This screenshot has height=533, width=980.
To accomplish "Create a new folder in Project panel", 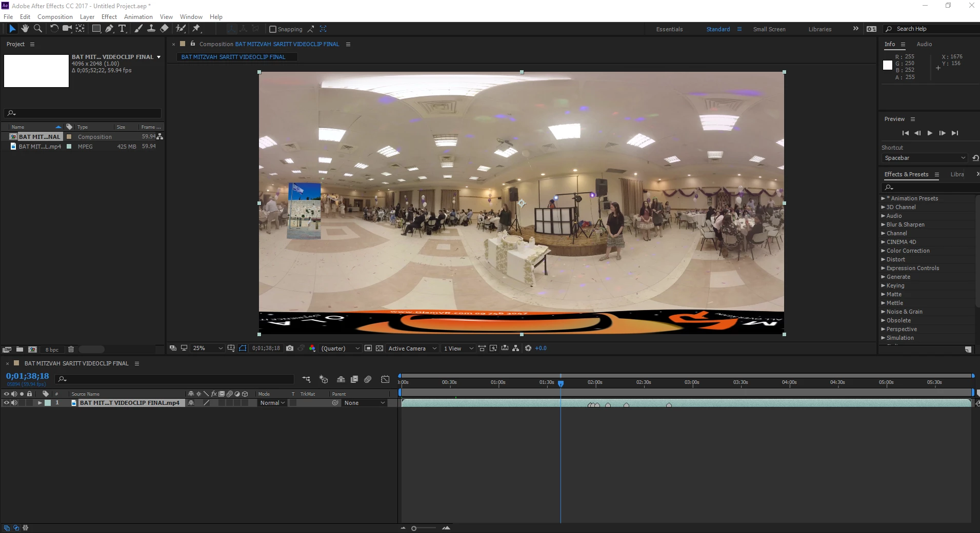I will [19, 350].
